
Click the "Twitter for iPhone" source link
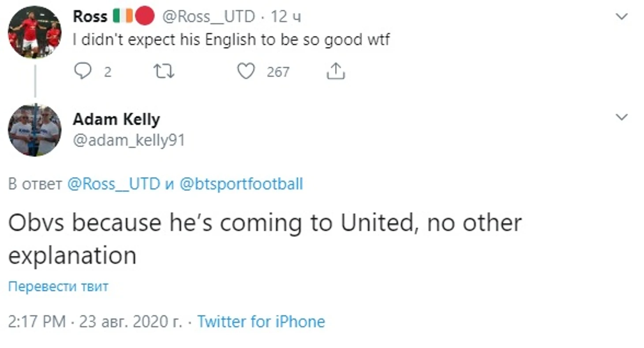(261, 322)
